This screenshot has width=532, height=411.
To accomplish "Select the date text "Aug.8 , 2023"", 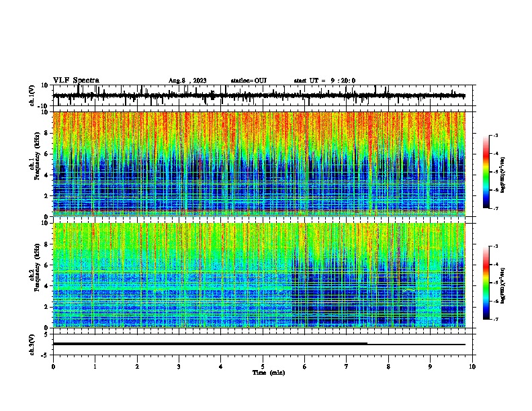I will point(187,81).
